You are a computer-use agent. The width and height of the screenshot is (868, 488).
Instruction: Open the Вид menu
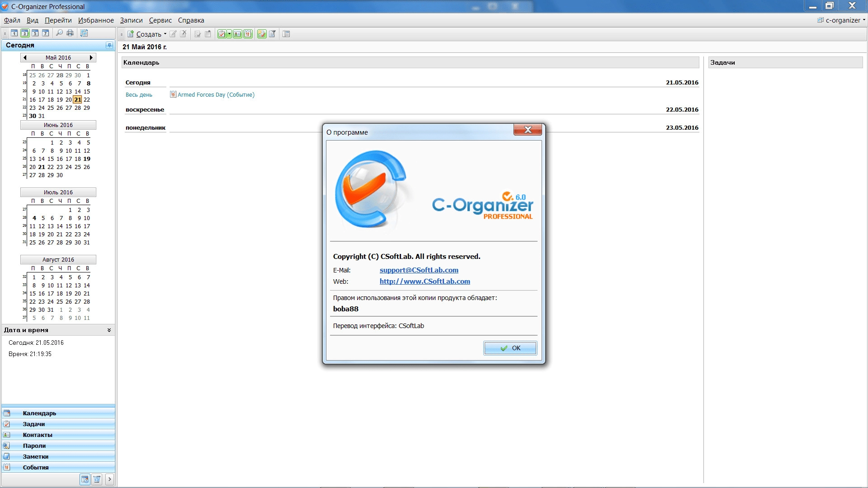[x=33, y=20]
